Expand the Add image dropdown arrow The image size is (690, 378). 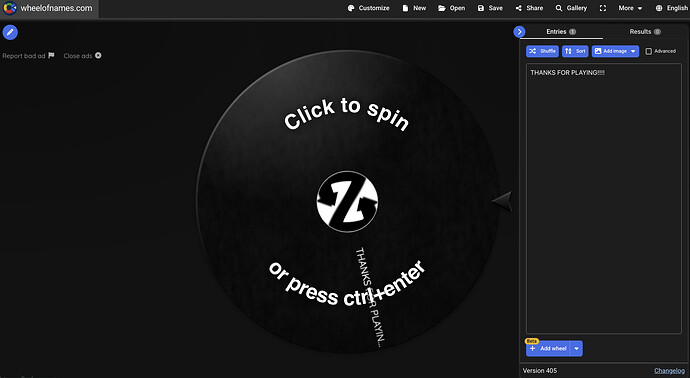click(633, 51)
